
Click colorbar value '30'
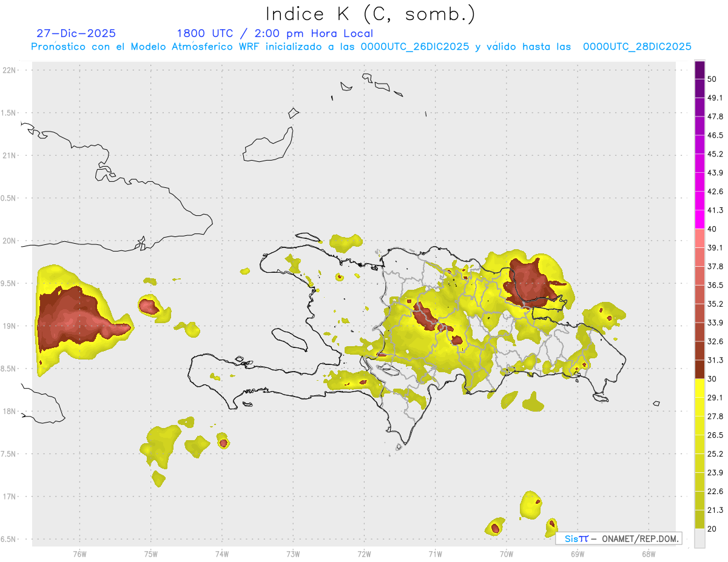(x=712, y=379)
